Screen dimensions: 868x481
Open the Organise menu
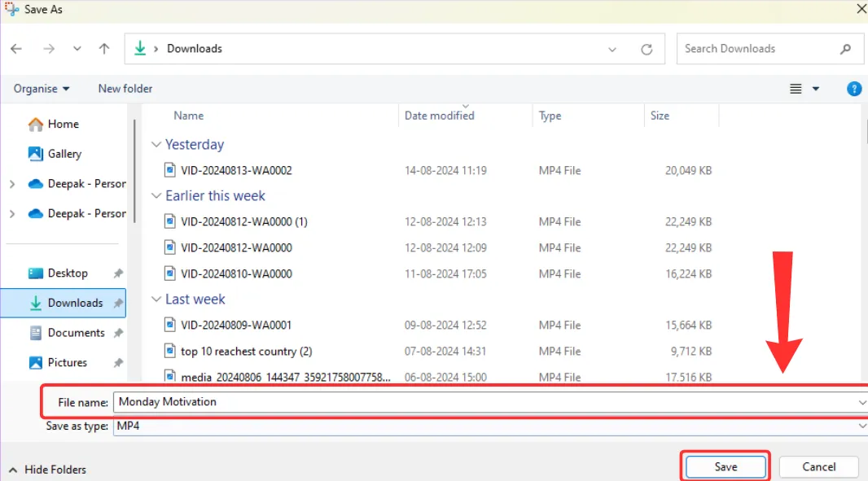[x=42, y=89]
